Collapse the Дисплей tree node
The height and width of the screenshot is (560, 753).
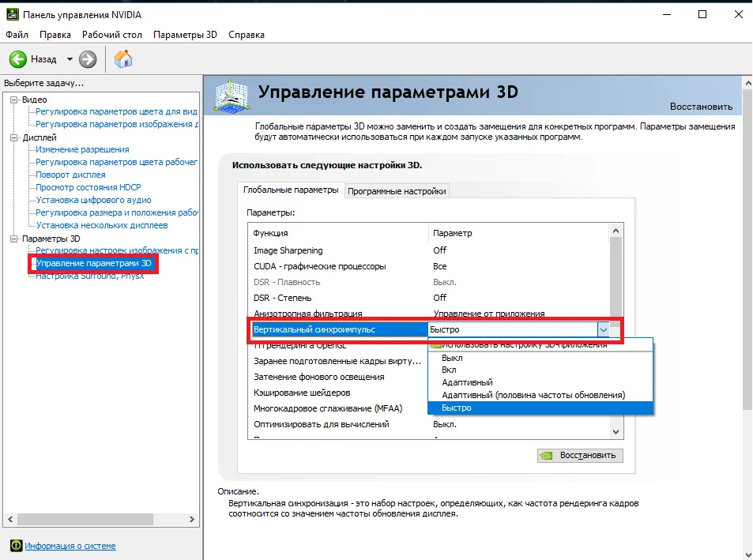(14, 137)
